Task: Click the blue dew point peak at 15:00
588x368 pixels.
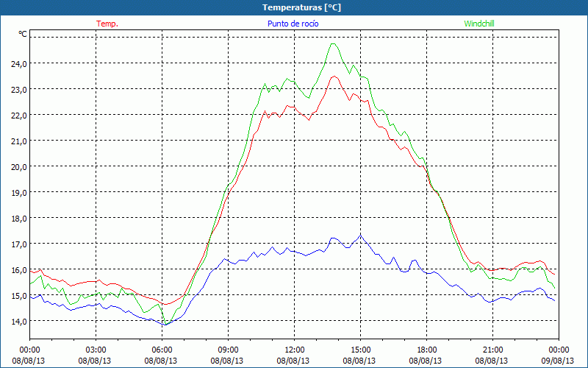Action: 360,236
